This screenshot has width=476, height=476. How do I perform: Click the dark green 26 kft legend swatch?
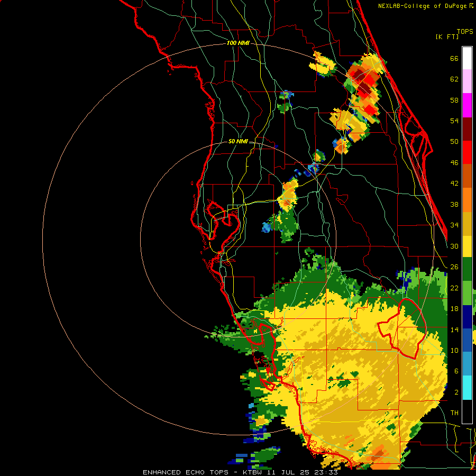click(x=467, y=269)
